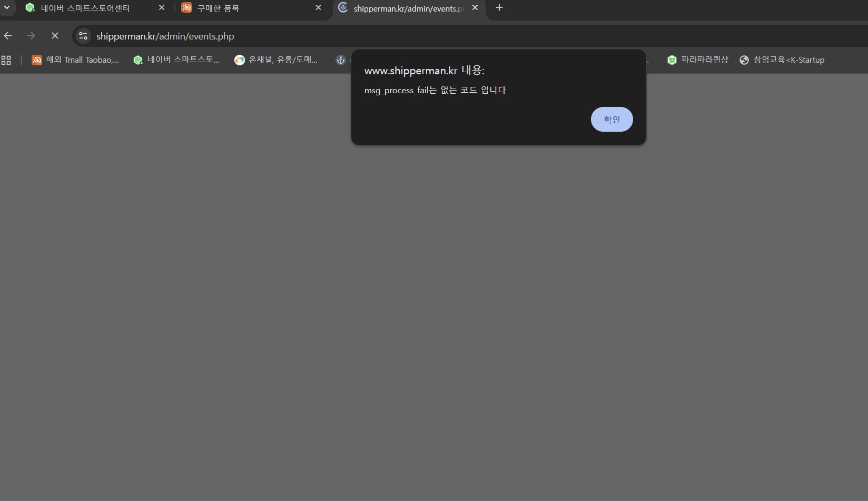The height and width of the screenshot is (501, 868).
Task: Open a new tab with plus button
Action: [x=499, y=8]
